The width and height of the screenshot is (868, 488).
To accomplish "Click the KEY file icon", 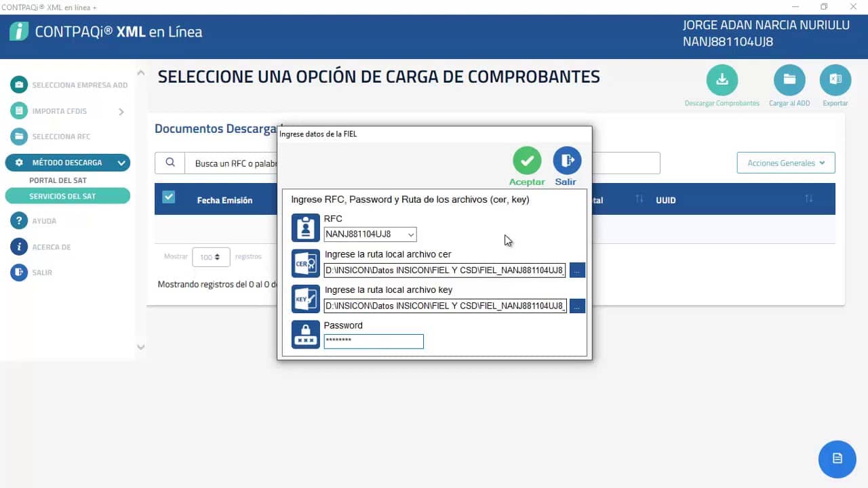I will tap(305, 299).
